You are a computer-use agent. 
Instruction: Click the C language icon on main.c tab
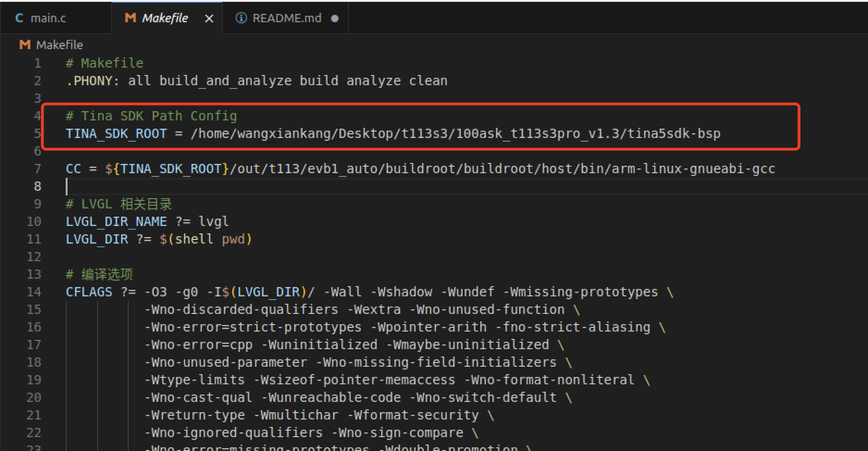point(19,18)
